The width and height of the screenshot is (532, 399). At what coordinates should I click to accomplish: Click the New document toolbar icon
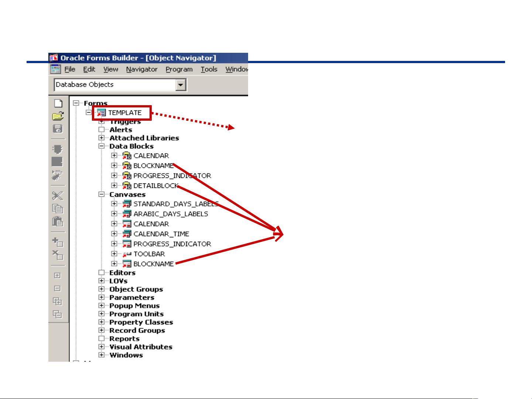[x=58, y=104]
